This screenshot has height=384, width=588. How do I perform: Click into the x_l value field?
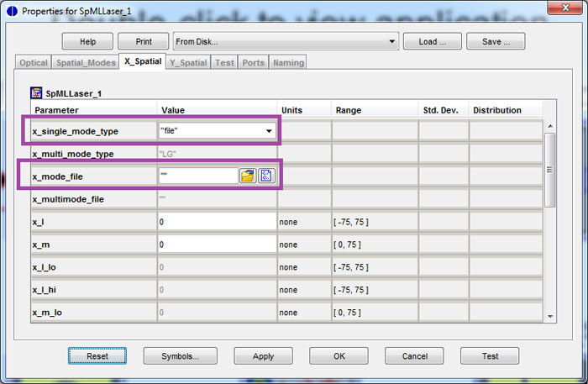tap(217, 221)
